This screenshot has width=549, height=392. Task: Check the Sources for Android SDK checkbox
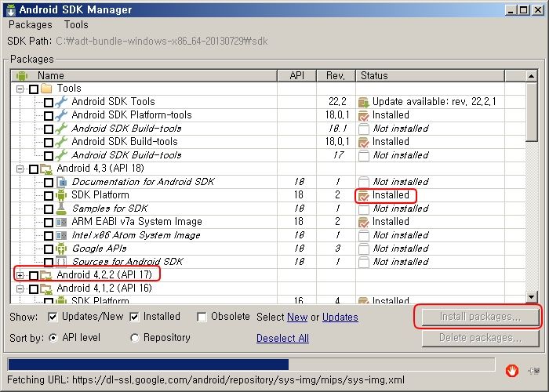pos(49,263)
